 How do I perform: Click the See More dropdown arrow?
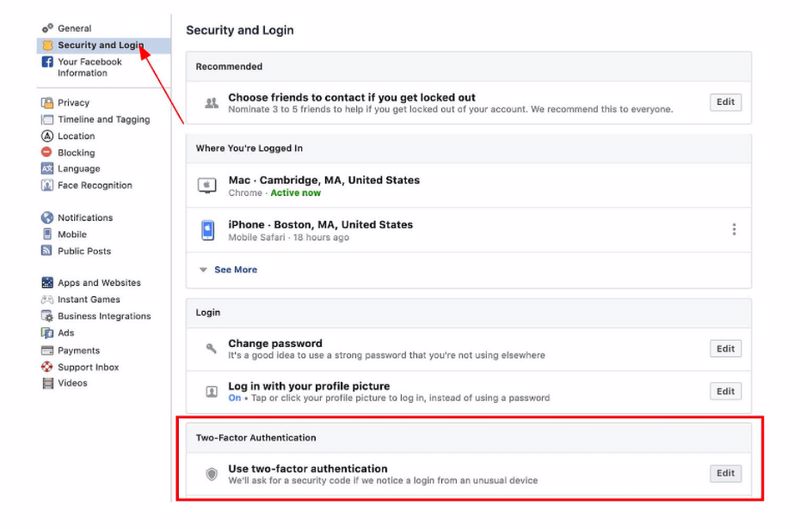203,270
